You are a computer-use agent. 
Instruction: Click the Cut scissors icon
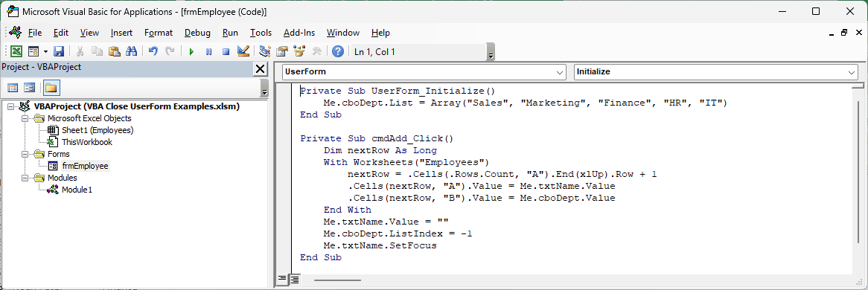pos(80,51)
